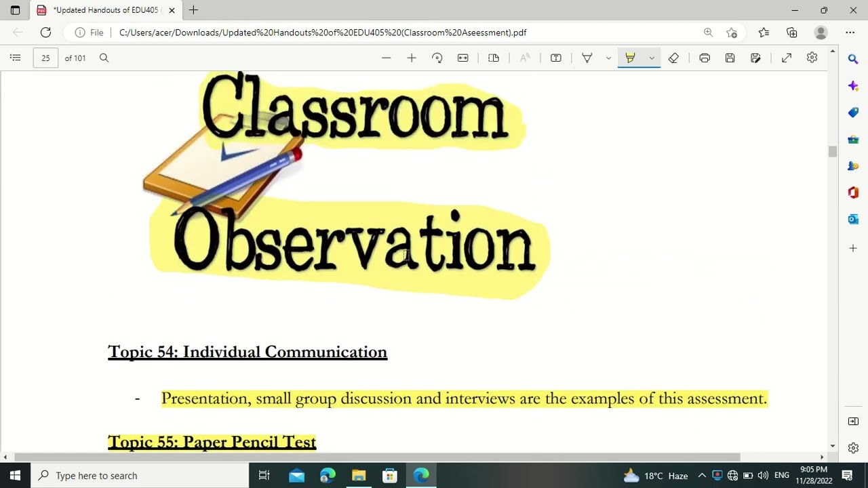The image size is (868, 488).
Task: Open the PDF table of contents
Action: pos(16,58)
